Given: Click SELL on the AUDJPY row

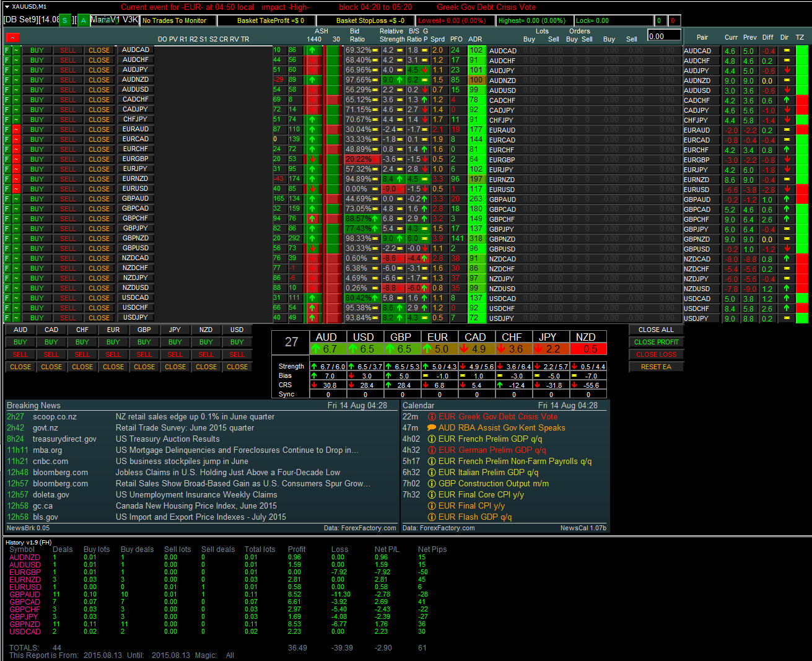Looking at the screenshot, I should 68,70.
